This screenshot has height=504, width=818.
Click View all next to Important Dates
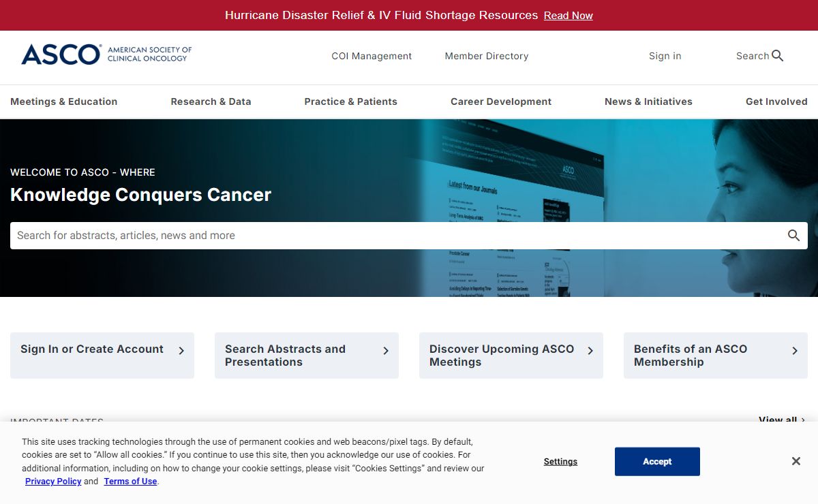click(x=782, y=420)
